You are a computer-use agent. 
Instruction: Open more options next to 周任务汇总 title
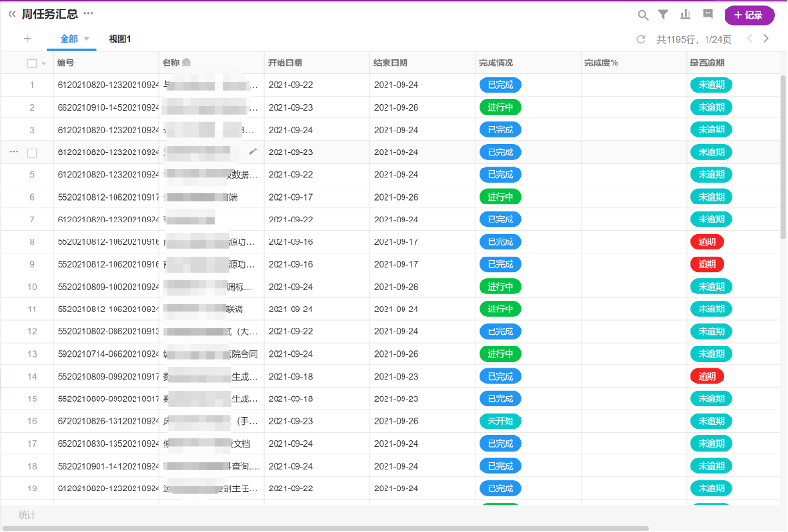coord(88,14)
